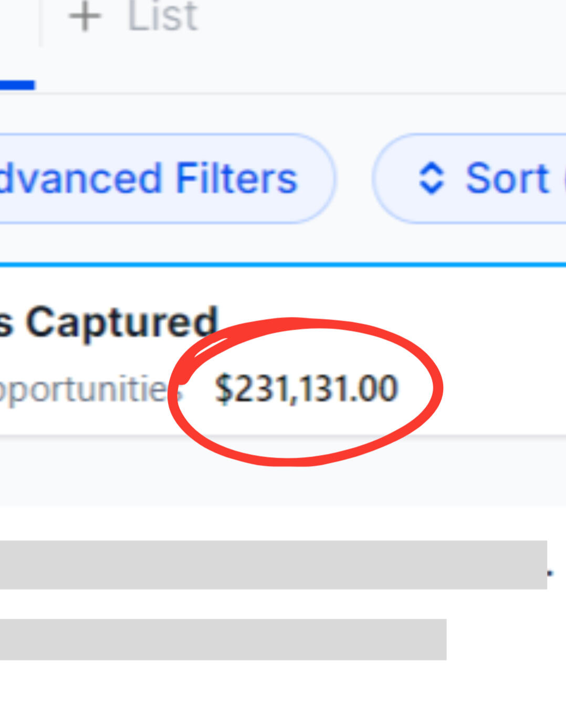Click the blank area right of the dollar total
Image resolution: width=566 pixels, height=728 pixels.
(499, 389)
